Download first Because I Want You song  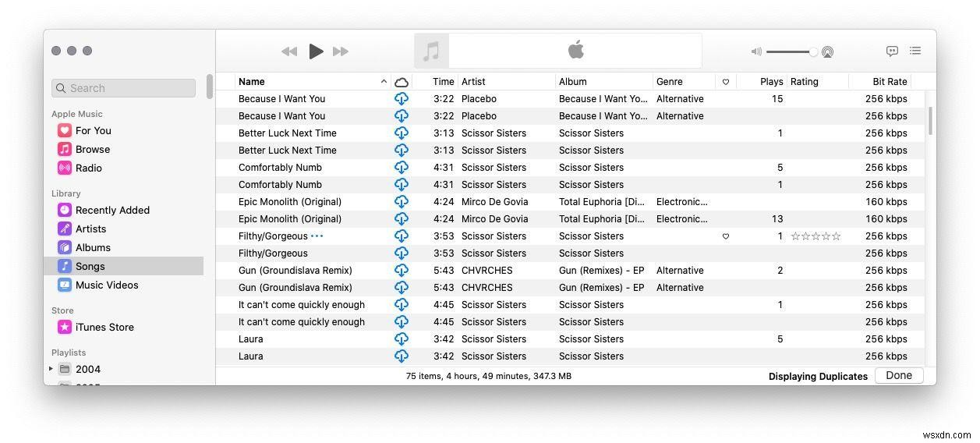point(402,98)
